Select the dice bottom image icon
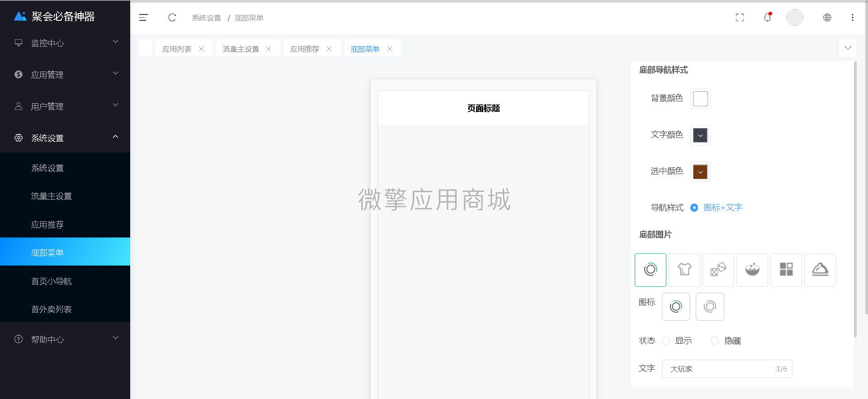This screenshot has width=868, height=399. tap(718, 270)
